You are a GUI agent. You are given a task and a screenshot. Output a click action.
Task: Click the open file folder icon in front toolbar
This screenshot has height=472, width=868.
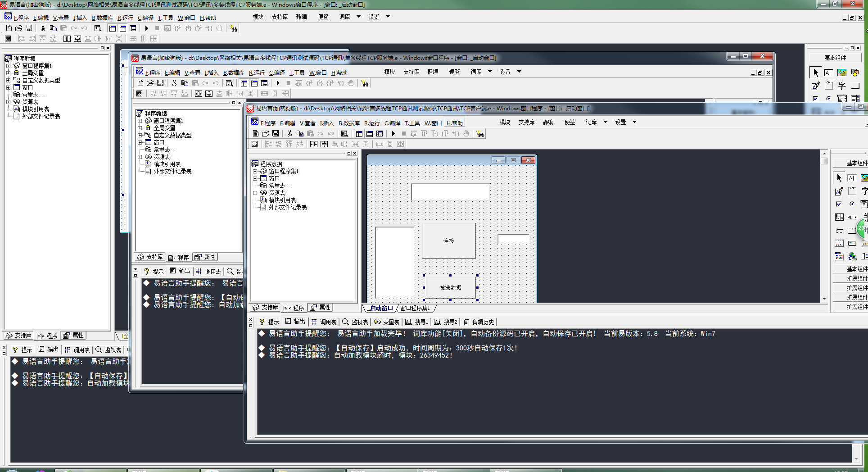266,133
